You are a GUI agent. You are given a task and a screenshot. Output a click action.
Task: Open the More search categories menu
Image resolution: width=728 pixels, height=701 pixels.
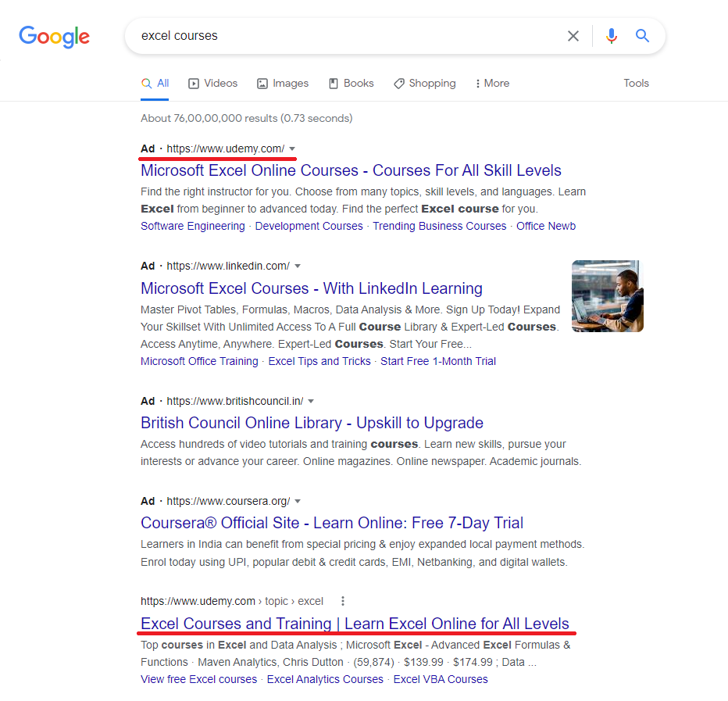[x=493, y=83]
